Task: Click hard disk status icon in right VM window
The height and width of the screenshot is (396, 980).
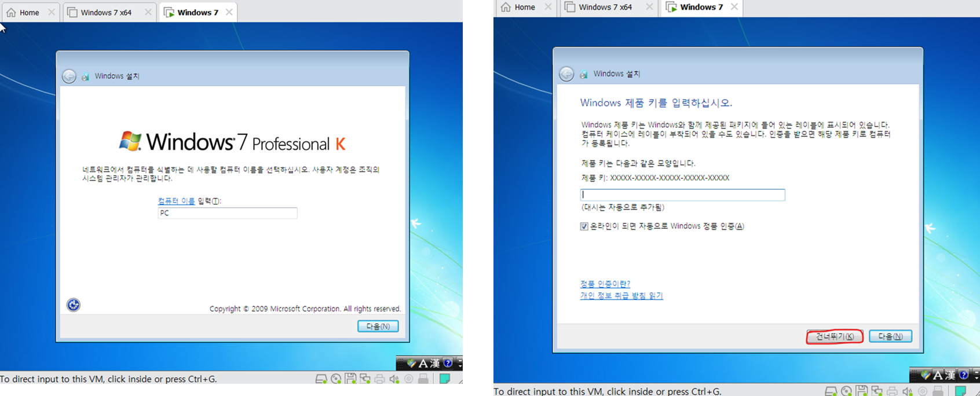Action: point(831,391)
